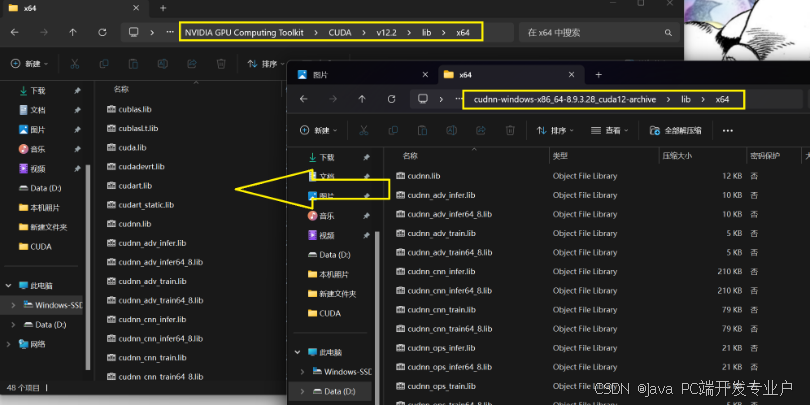Click Delete icon in cudnn window toolbar

[510, 131]
